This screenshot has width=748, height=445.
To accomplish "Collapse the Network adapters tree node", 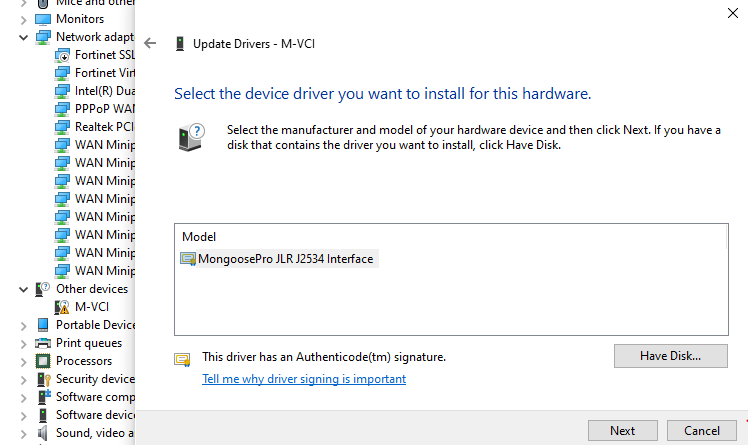I will pyautogui.click(x=23, y=37).
